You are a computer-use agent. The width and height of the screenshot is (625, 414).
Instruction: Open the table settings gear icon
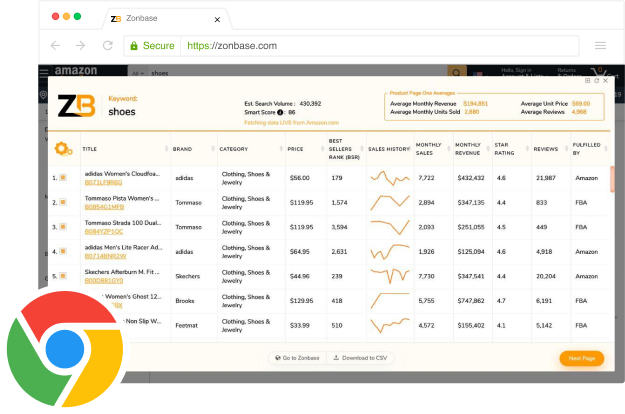(63, 149)
